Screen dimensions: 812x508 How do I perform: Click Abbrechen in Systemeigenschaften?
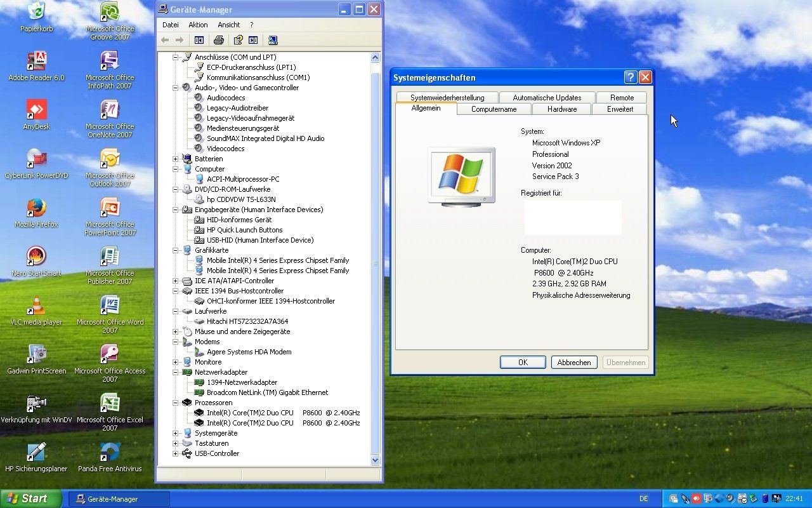pos(574,363)
